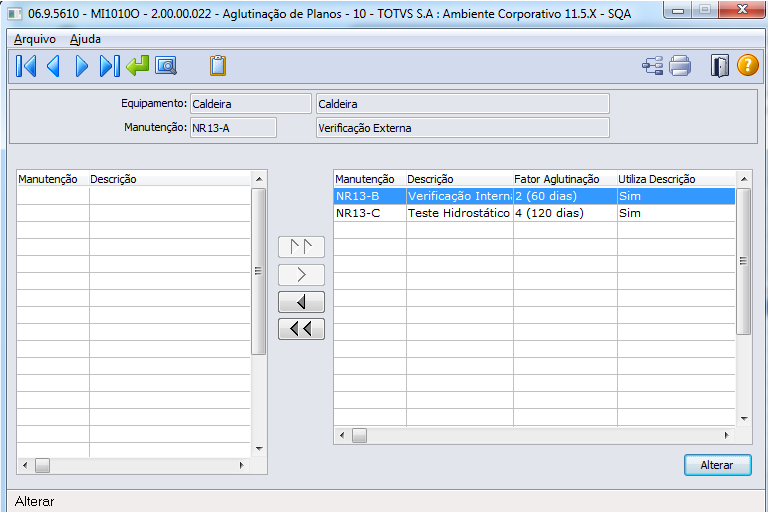
Task: Move all items right double-arrow button
Action: pos(301,246)
